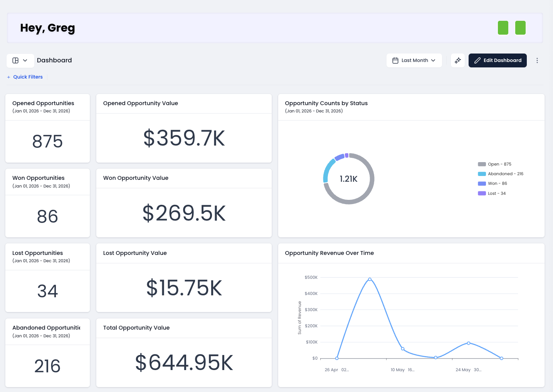Click the revenue data point at 26 Apr

coord(337,358)
